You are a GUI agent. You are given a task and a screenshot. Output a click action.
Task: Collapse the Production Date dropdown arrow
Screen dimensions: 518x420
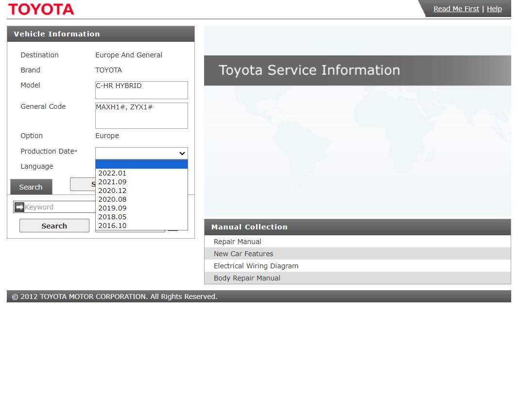(x=182, y=153)
